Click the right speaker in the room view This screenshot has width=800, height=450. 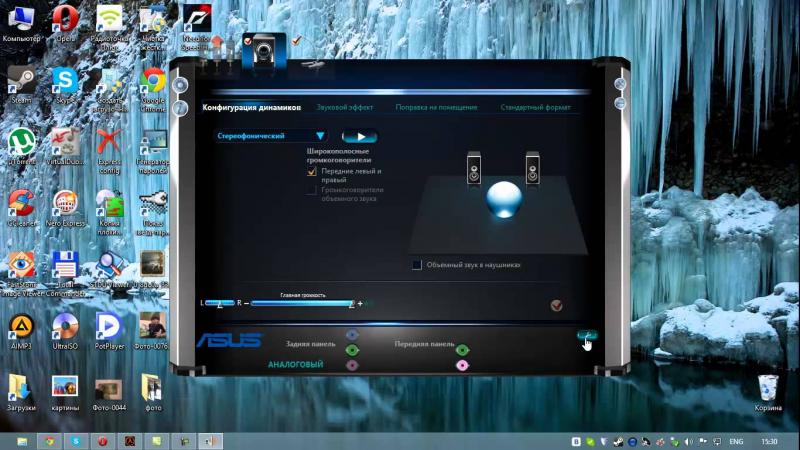[533, 168]
